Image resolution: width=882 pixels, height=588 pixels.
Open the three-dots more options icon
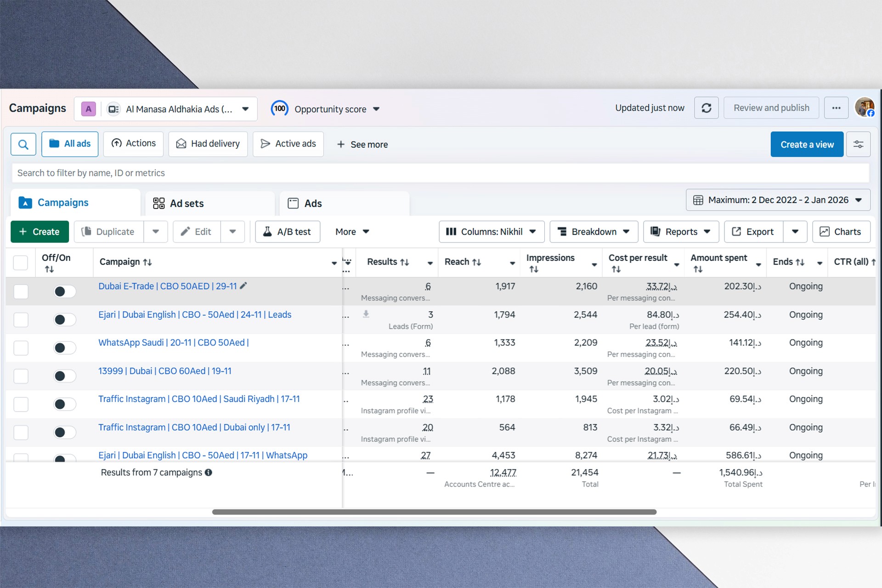836,108
